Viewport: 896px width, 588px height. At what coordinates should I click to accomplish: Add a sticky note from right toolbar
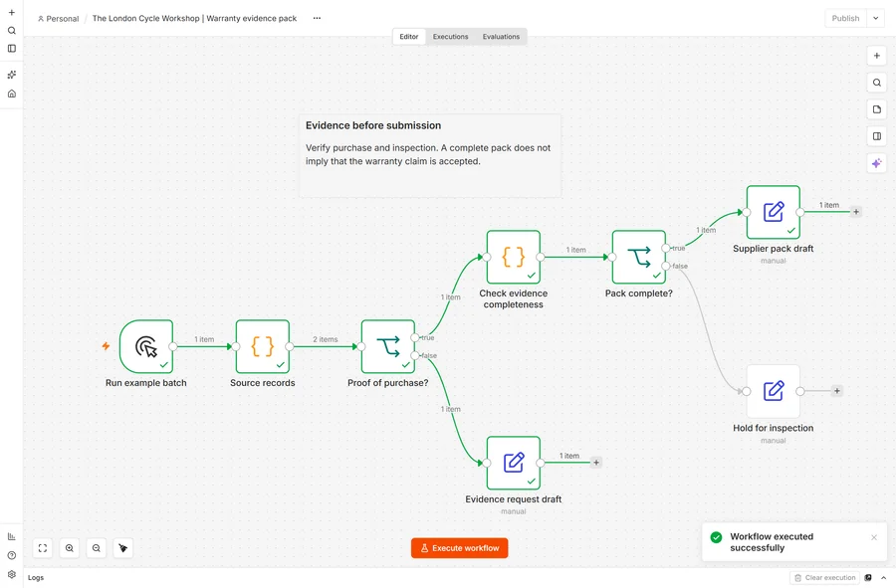coord(876,109)
